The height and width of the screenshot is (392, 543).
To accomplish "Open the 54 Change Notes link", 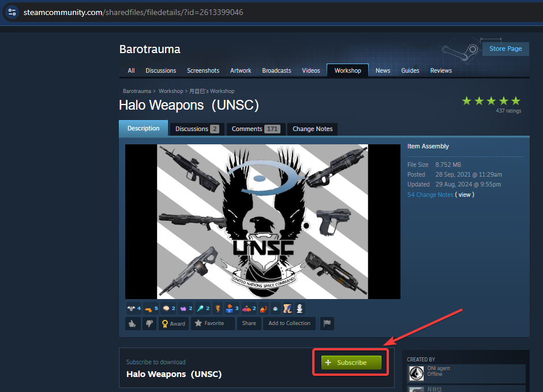I will 430,195.
